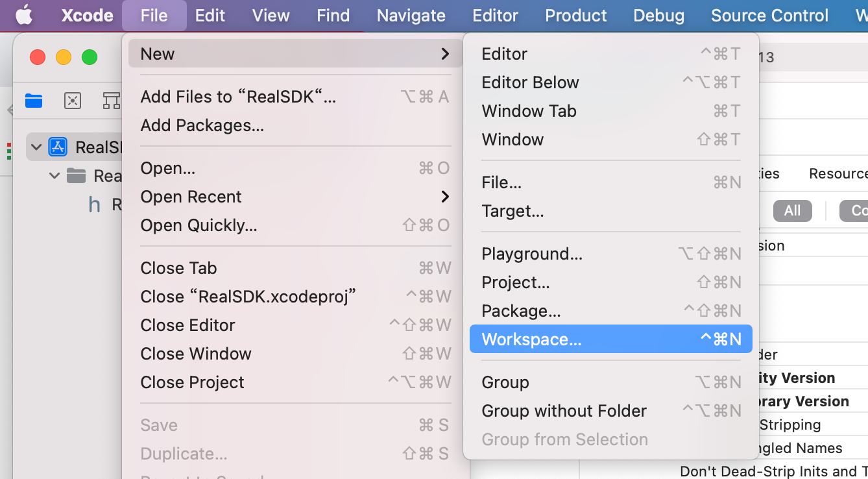Open the Navigate menu in menu bar
Screen dimensions: 868x479
[x=411, y=15]
